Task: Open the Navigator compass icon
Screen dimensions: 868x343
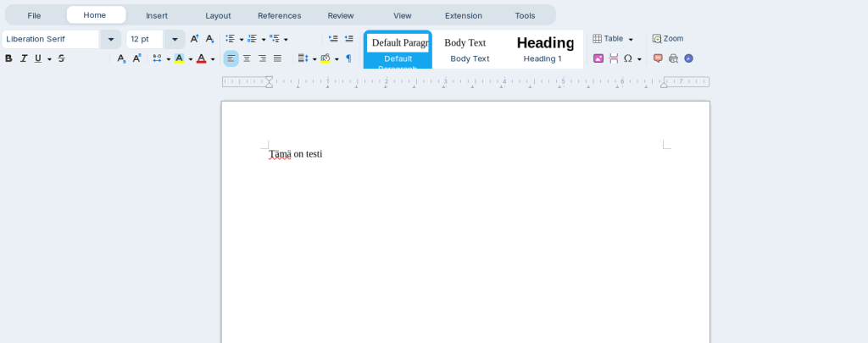Action: [x=688, y=58]
